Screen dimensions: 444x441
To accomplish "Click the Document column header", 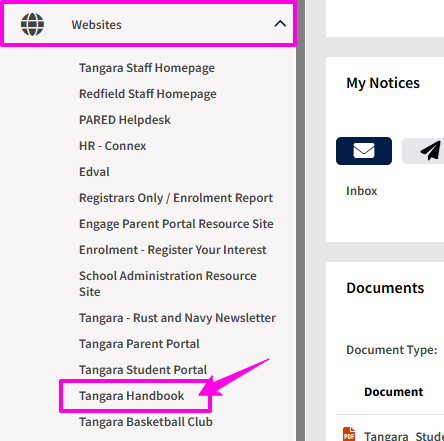I will [x=394, y=392].
